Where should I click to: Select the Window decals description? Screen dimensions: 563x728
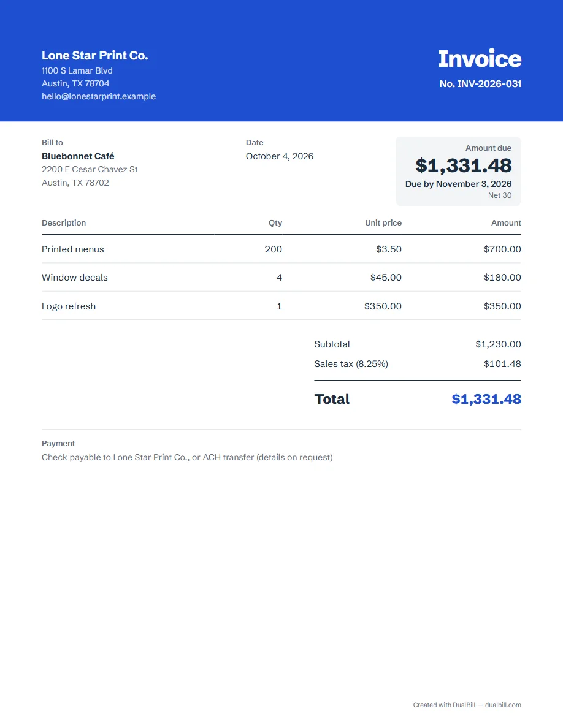(75, 278)
